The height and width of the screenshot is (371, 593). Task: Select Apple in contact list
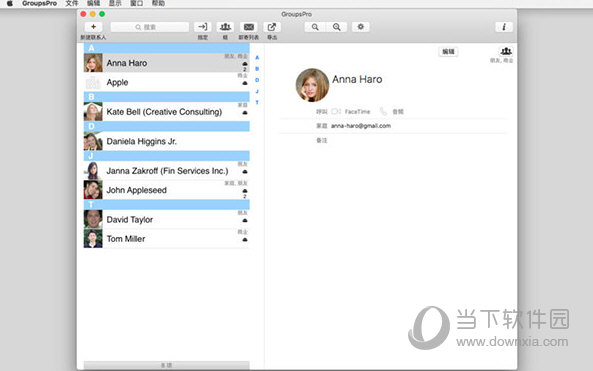click(166, 82)
